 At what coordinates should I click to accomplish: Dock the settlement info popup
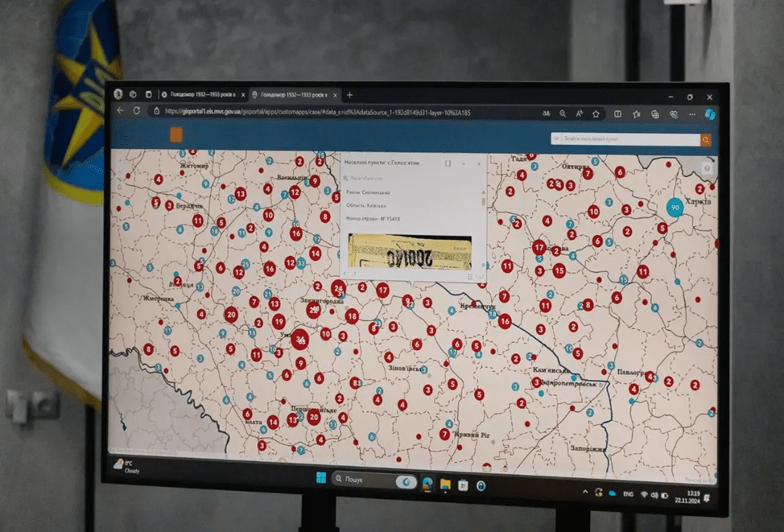(x=448, y=163)
